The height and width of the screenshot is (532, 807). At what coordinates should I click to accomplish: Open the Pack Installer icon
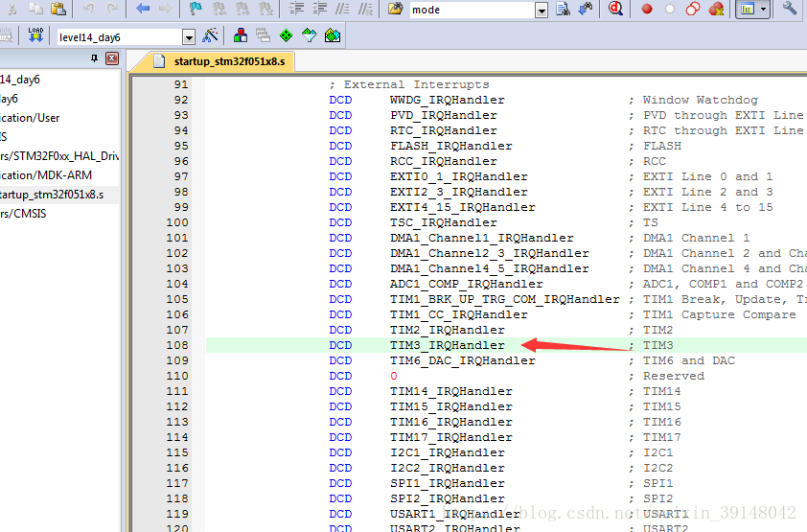coord(333,35)
